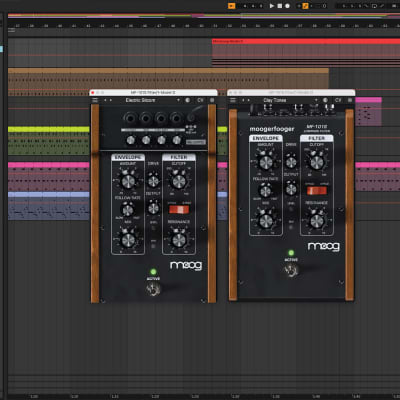Click CV button in Electric Sitzore plugin
Screen dimensions: 400x400
200,100
